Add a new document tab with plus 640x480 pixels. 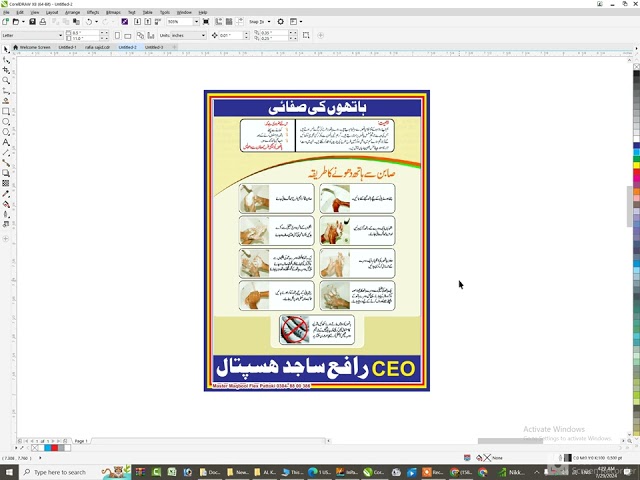[174, 47]
